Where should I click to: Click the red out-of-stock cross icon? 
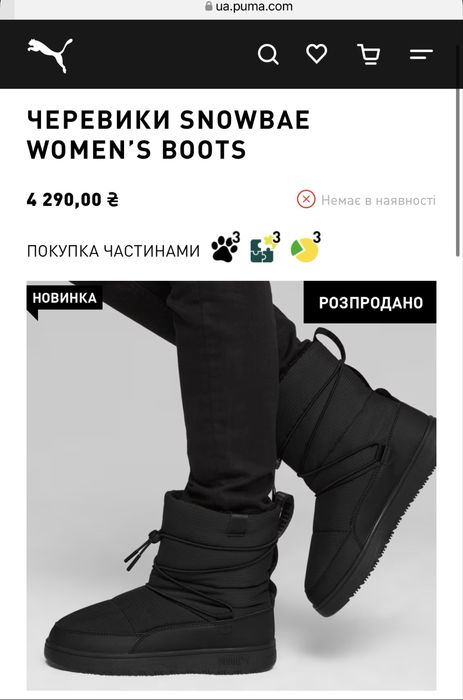click(306, 200)
